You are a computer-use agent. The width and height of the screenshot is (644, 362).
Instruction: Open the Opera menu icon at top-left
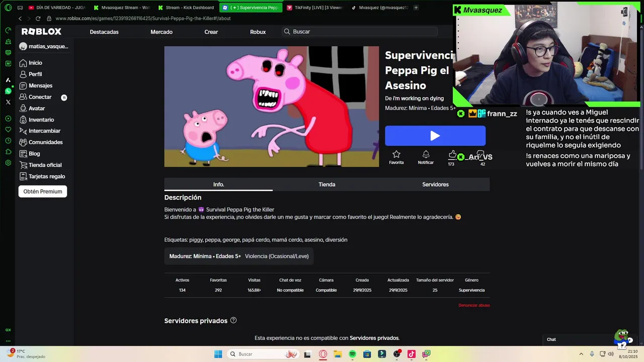coord(8,8)
